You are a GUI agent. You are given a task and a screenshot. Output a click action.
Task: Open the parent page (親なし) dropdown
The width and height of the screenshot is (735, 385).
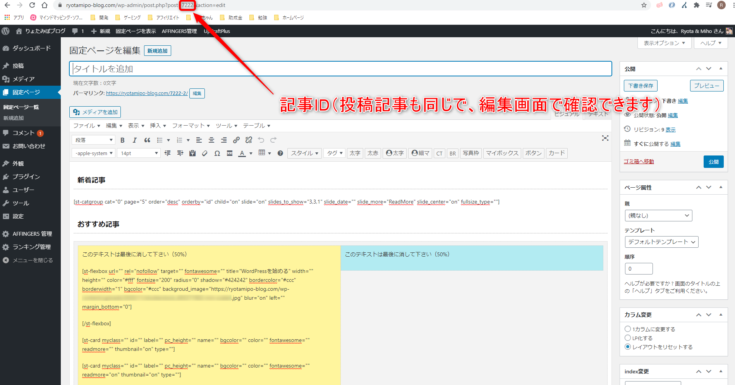658,216
